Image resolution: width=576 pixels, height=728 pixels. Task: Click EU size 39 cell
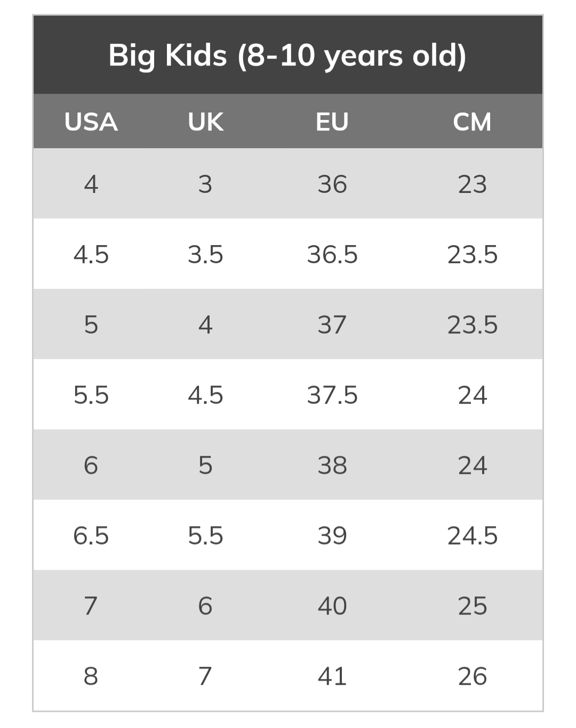coord(332,536)
